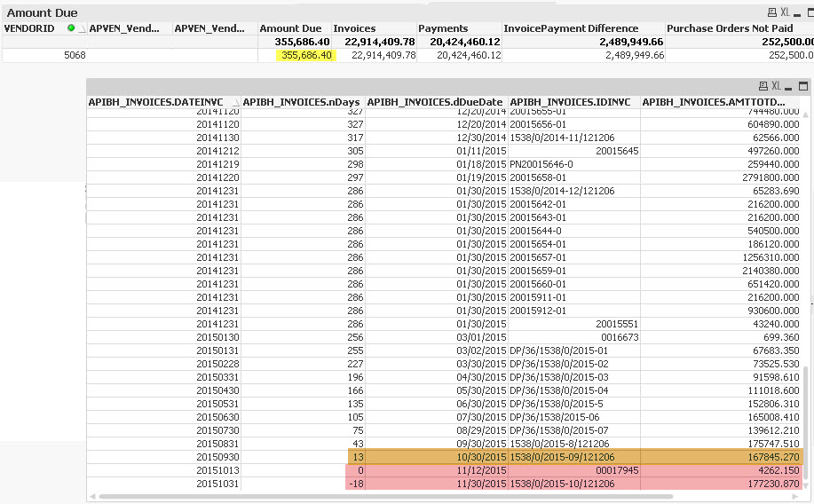Click the nDays value 166
This screenshot has height=504, width=814.
[355, 390]
